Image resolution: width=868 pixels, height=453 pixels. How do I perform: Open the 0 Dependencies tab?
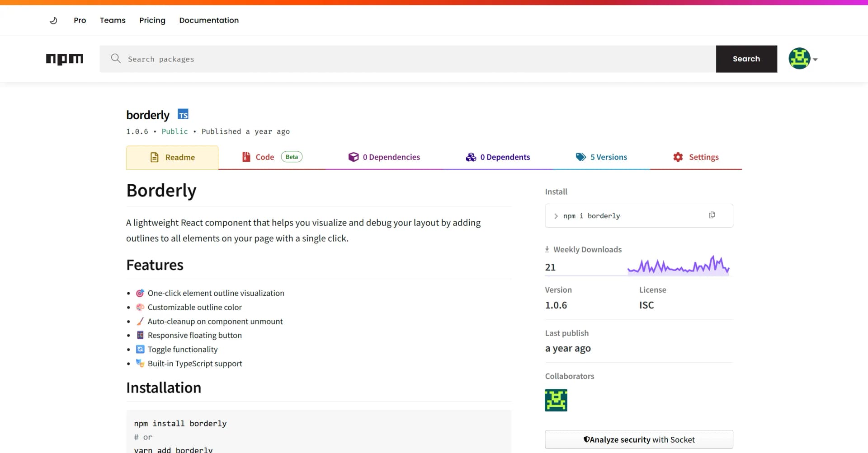[384, 157]
